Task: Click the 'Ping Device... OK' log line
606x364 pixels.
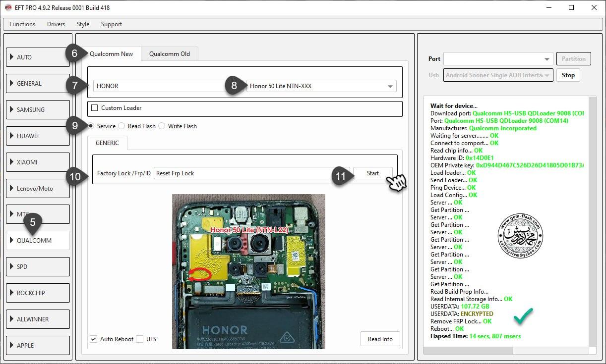Action: coord(453,187)
